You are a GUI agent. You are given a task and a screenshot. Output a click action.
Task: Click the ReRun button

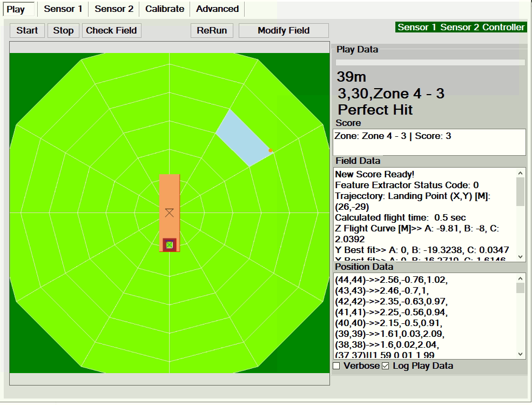click(x=212, y=30)
